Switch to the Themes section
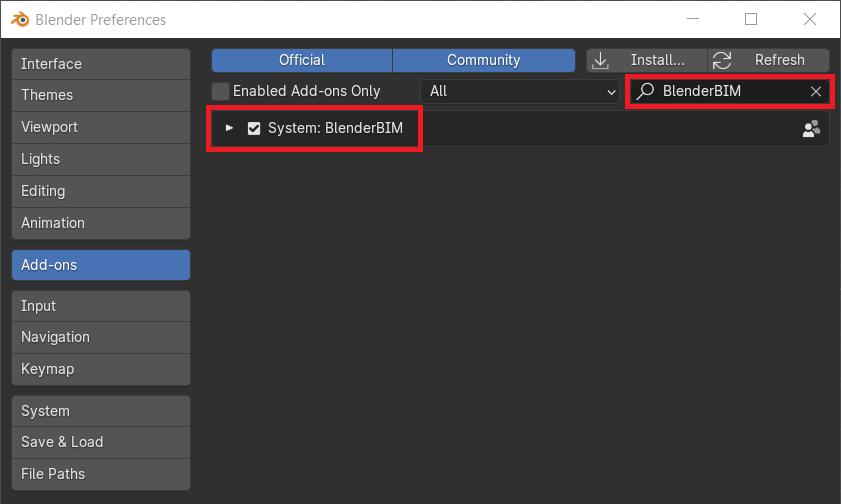This screenshot has width=841, height=504. click(x=101, y=95)
